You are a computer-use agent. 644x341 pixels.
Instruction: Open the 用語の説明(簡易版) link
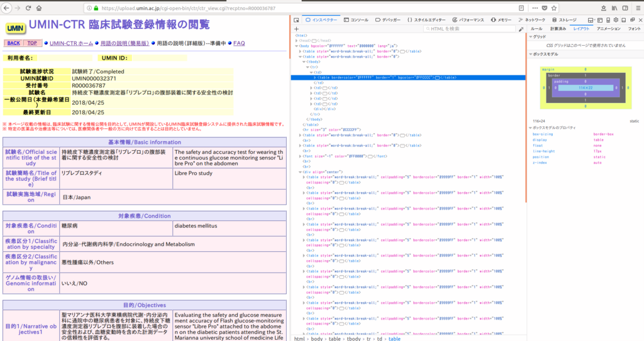click(125, 43)
